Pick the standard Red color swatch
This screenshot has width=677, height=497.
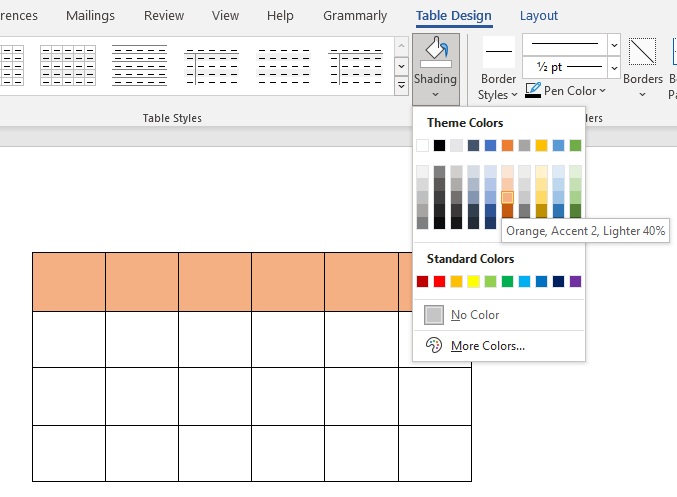pyautogui.click(x=440, y=281)
